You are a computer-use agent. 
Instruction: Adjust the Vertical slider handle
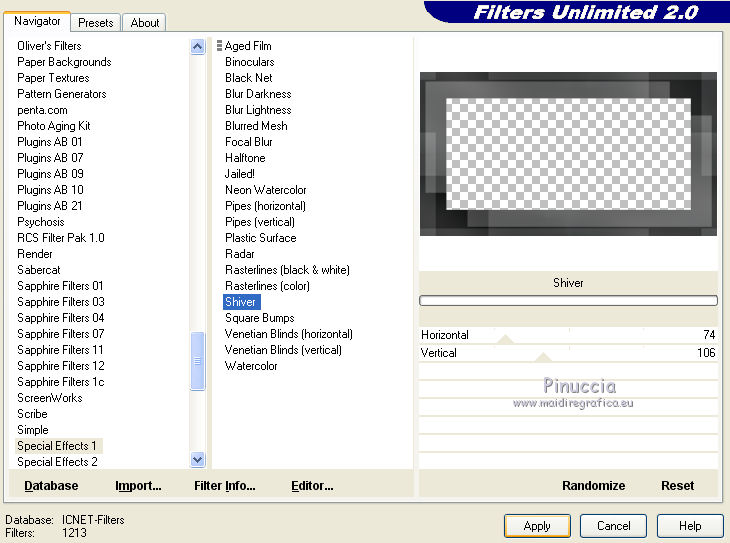[x=543, y=358]
